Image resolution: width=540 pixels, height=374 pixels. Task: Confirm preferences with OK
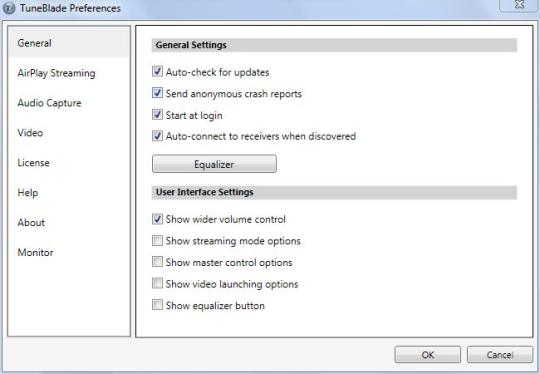coord(428,355)
